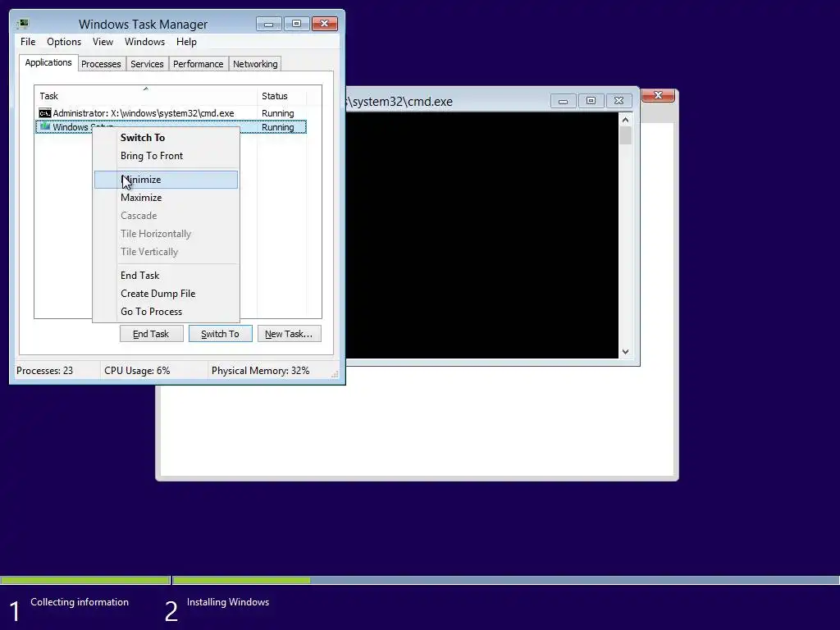840x630 pixels.
Task: Switch to the Networking tab
Action: [255, 64]
